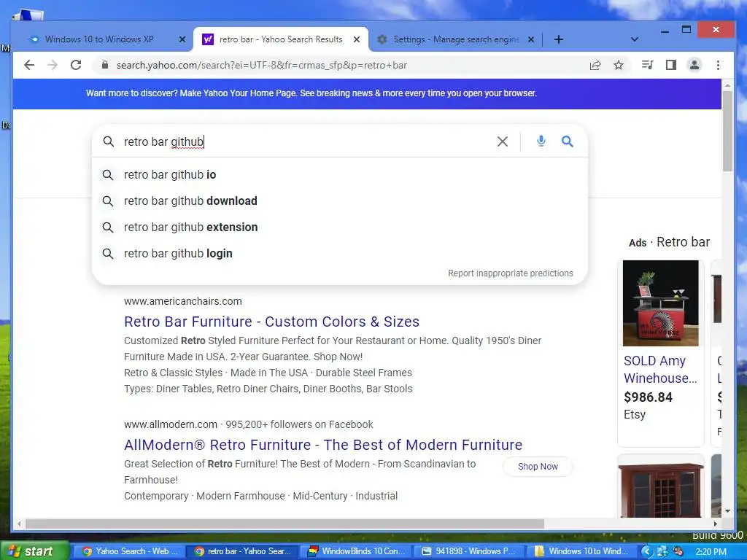Click the horizontal scroll right arrow
This screenshot has width=747, height=560.
tap(715, 524)
